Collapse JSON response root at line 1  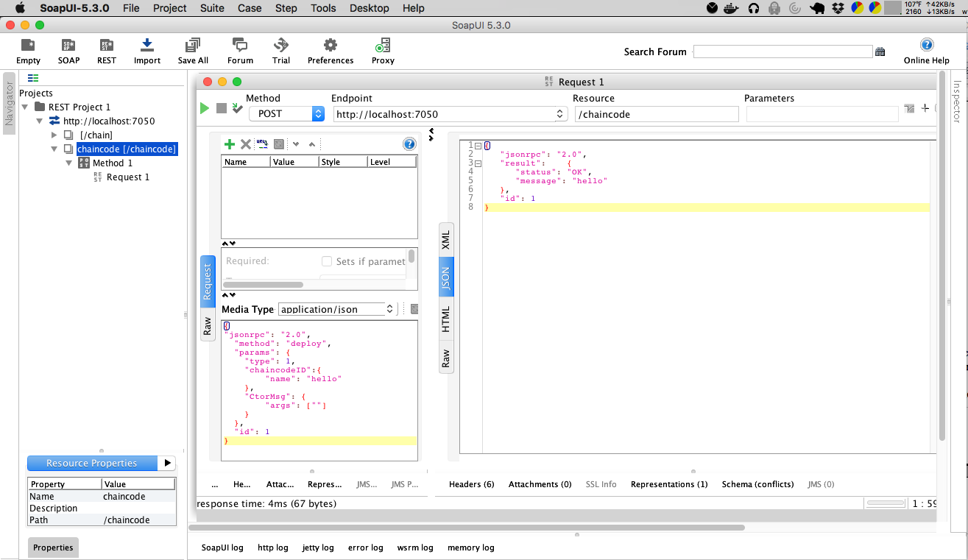(x=478, y=146)
